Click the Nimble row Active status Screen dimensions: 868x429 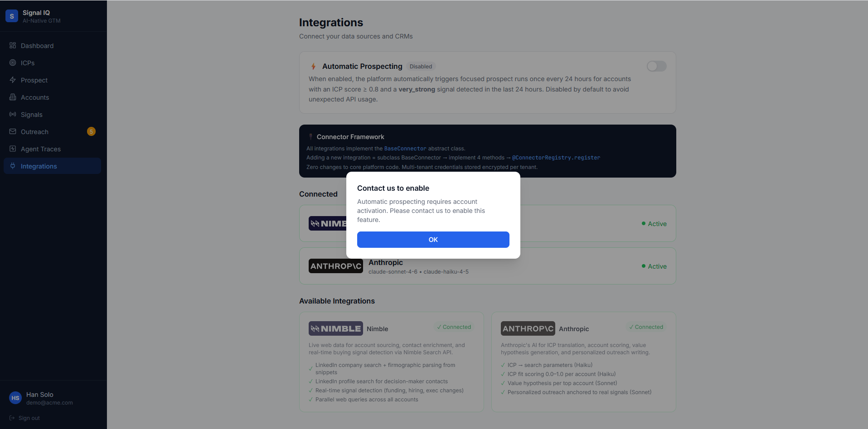click(x=654, y=224)
